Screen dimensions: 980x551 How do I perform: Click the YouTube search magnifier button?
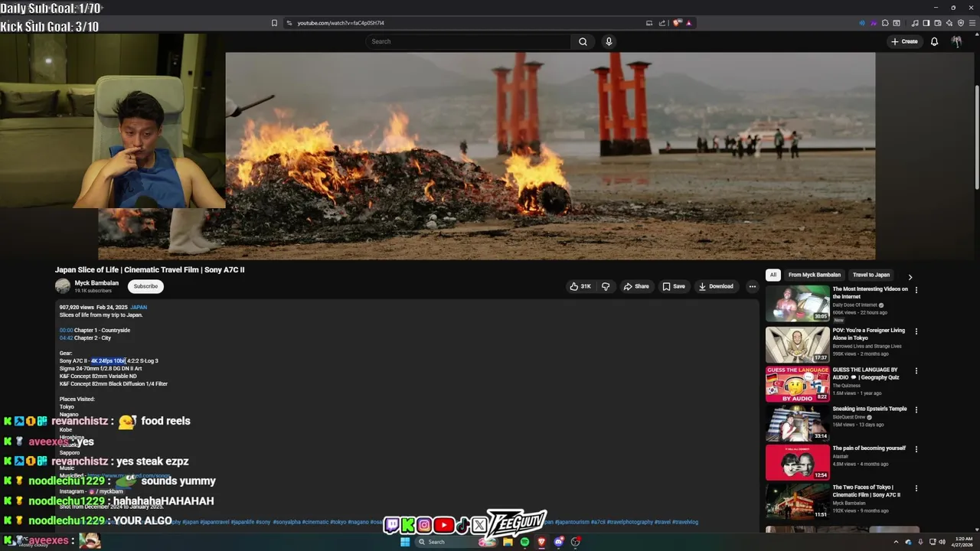click(583, 41)
